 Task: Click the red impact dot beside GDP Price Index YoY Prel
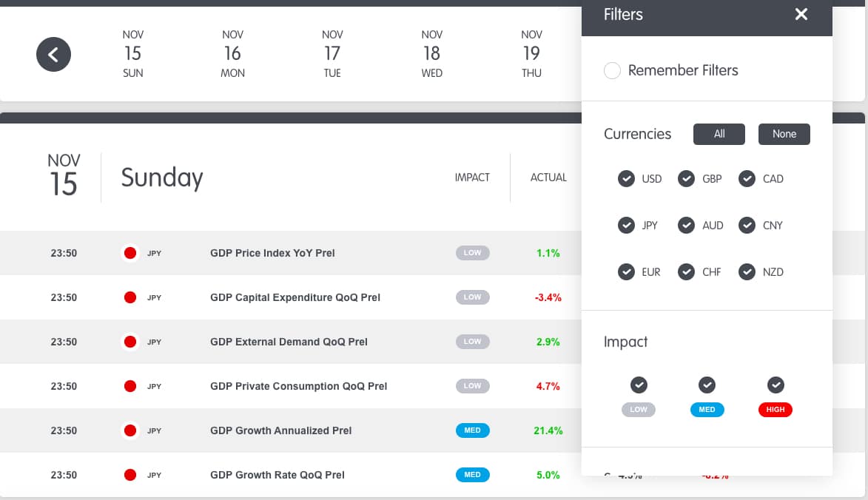coord(130,253)
